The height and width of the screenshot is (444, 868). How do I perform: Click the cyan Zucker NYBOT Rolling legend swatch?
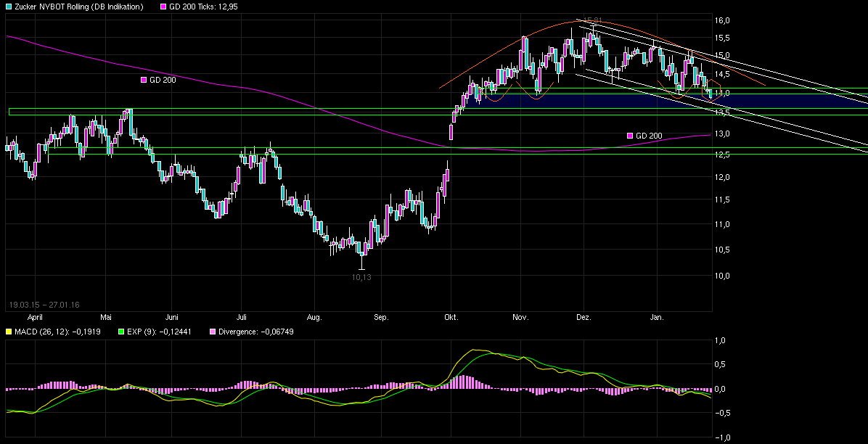[8, 7]
